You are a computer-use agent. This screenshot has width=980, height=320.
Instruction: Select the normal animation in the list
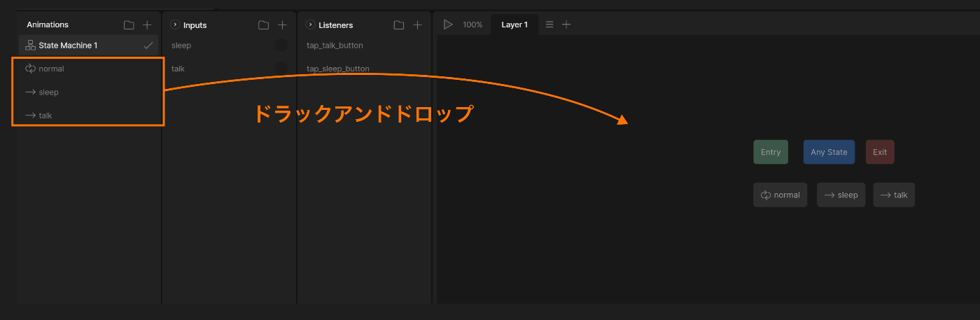89,69
